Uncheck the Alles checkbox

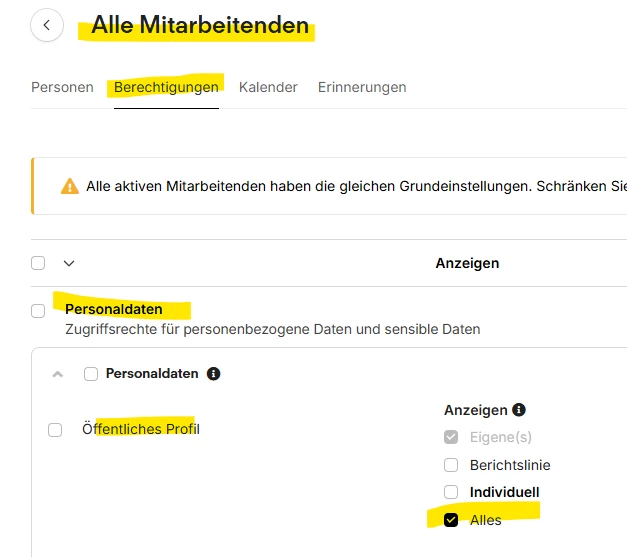(451, 520)
